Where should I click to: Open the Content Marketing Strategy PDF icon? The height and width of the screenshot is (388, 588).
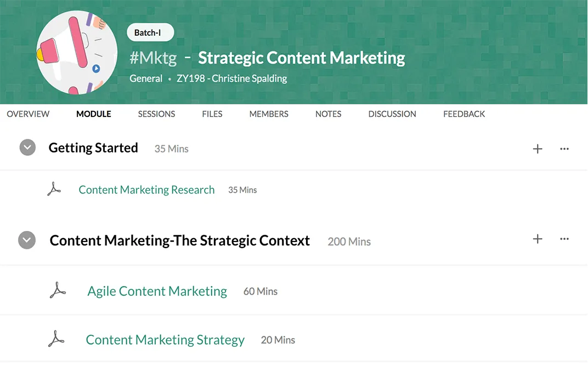(x=56, y=339)
